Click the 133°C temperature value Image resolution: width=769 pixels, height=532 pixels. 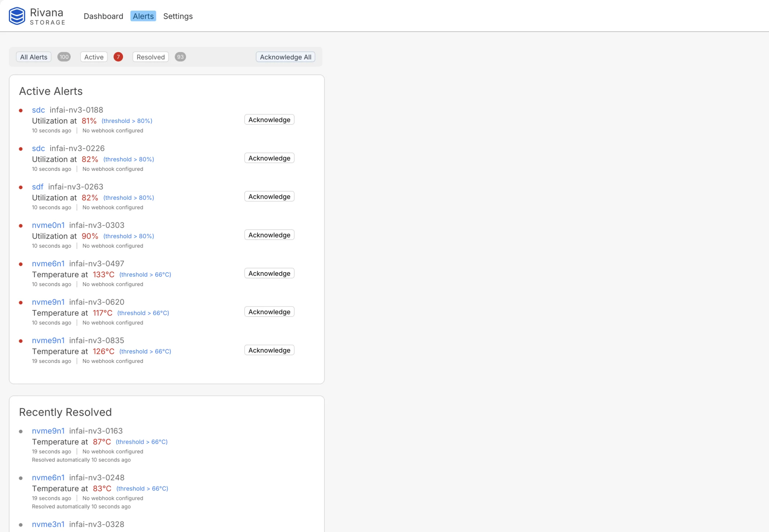104,274
